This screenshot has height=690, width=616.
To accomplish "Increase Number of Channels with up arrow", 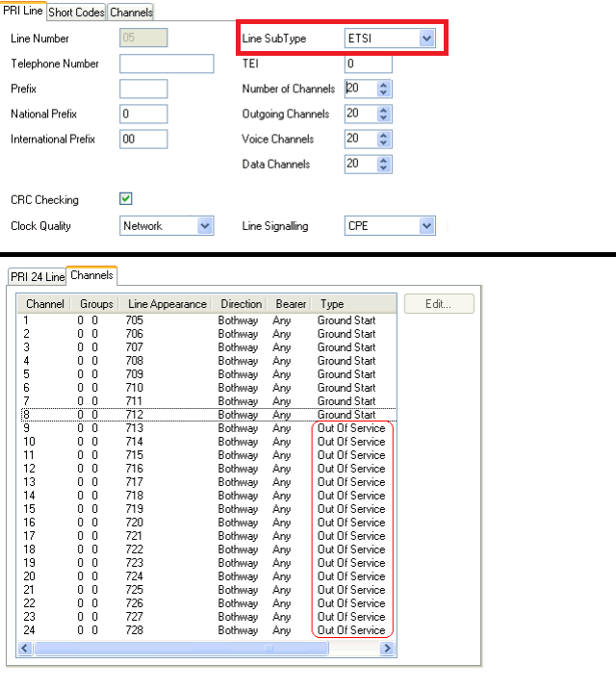I will point(384,85).
